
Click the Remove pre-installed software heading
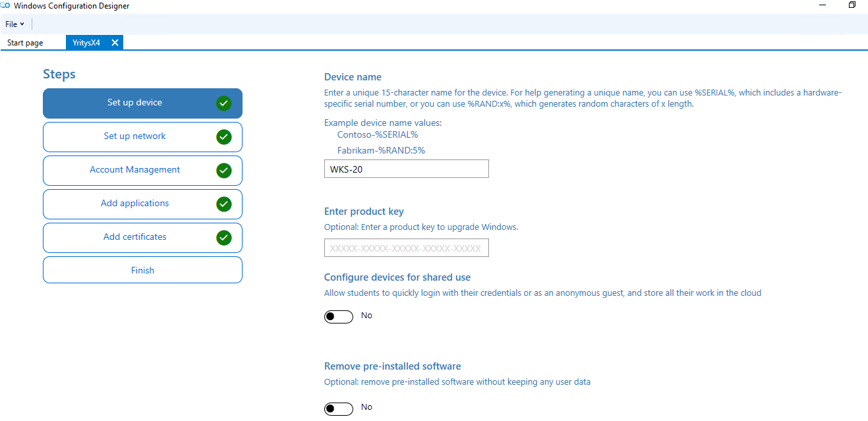(393, 366)
